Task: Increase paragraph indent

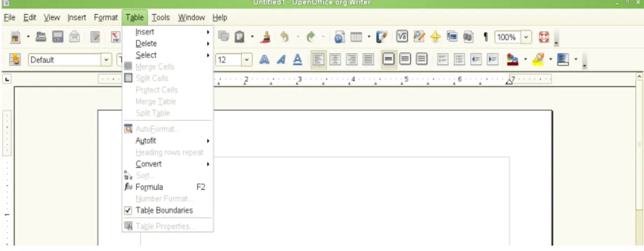Action: click(x=493, y=60)
